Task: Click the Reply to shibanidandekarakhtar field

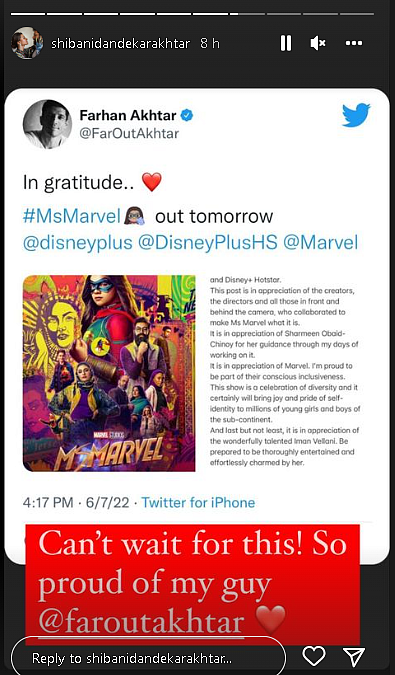Action: point(148,658)
